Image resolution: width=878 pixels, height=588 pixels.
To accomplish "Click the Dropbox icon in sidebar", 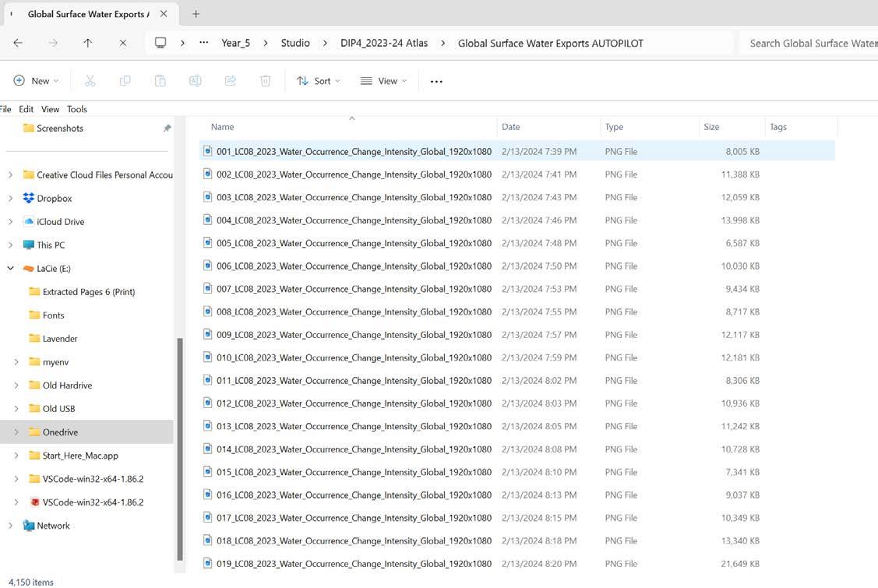I will point(29,198).
